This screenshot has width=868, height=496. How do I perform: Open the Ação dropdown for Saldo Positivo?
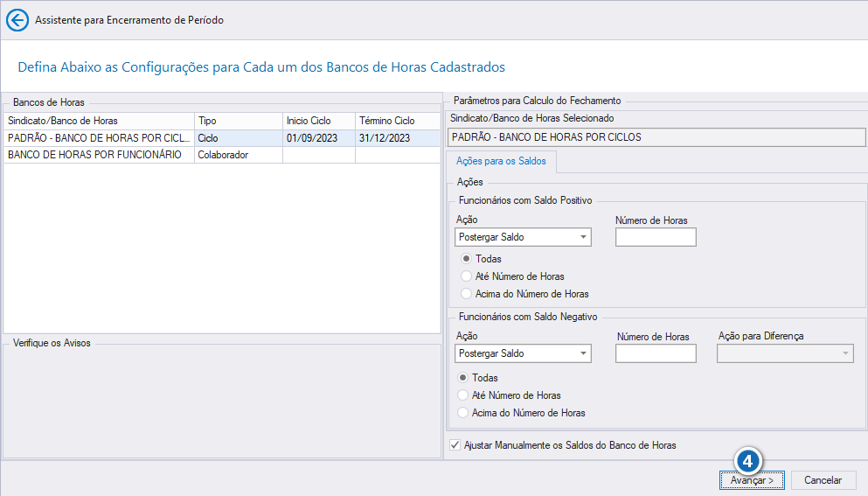[523, 237]
